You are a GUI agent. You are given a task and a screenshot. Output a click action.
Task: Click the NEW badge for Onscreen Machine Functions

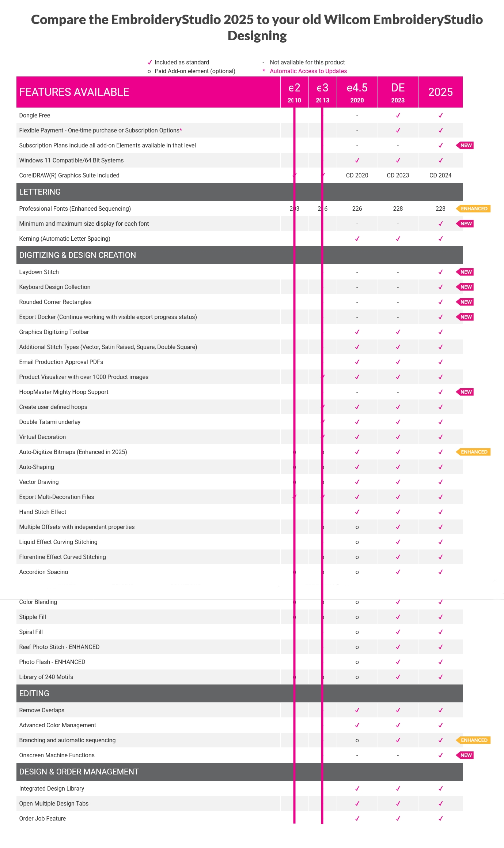point(465,755)
